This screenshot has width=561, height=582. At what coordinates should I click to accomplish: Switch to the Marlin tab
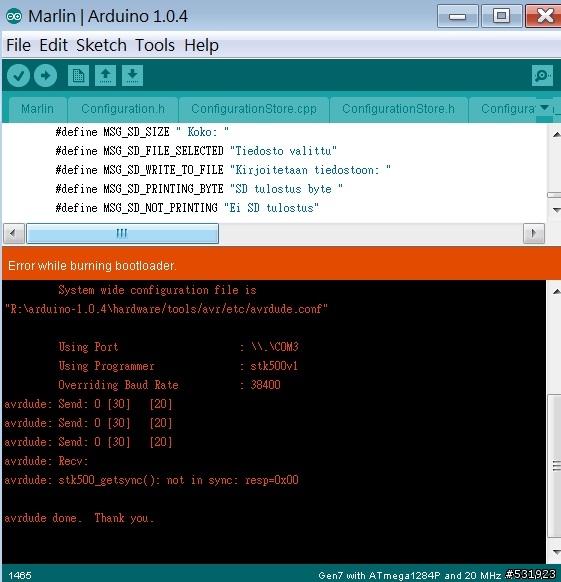coord(37,109)
